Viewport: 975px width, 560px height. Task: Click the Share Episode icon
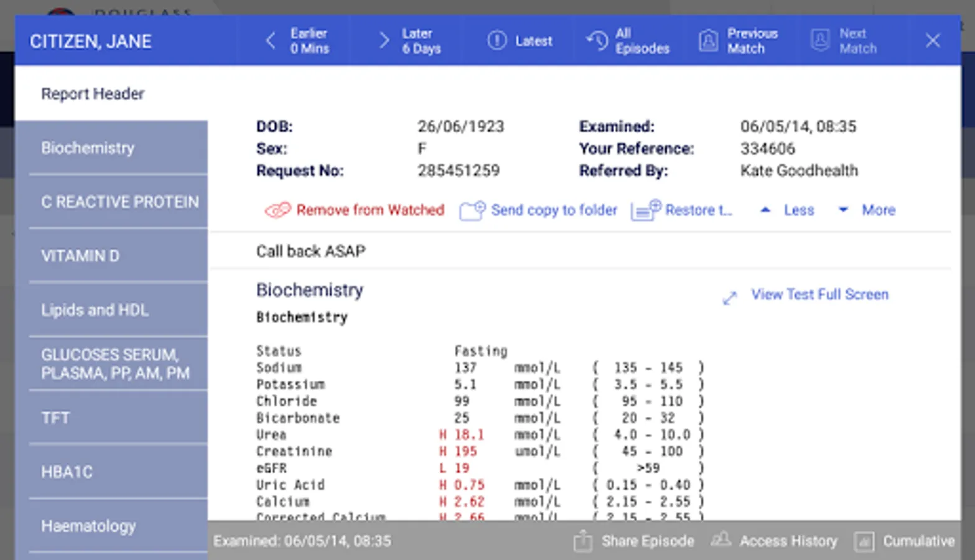point(583,541)
